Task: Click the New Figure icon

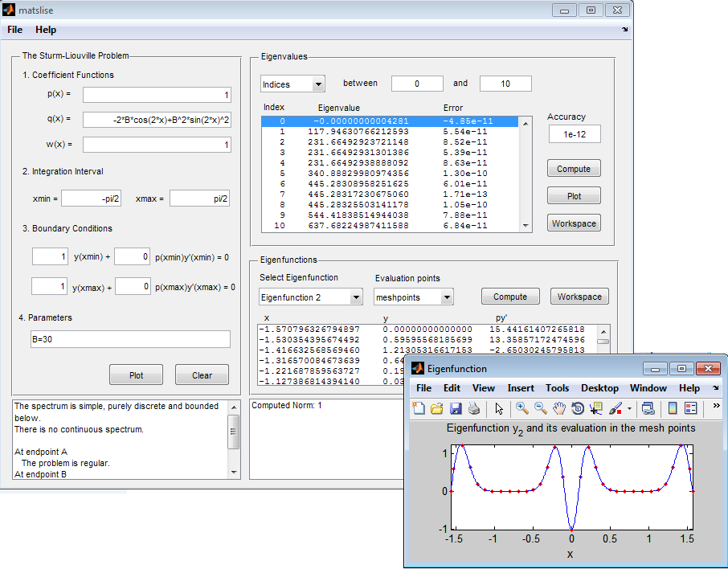Action: (419, 408)
